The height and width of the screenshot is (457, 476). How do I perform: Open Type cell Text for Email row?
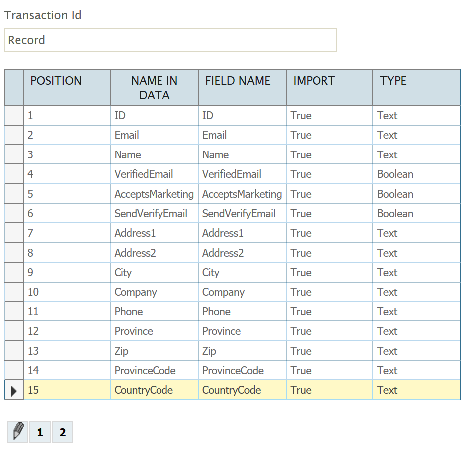[x=387, y=135]
